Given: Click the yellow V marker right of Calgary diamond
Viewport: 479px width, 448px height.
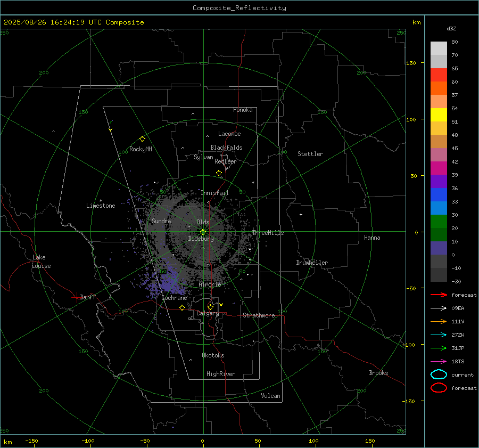Looking at the screenshot, I should pyautogui.click(x=221, y=305).
